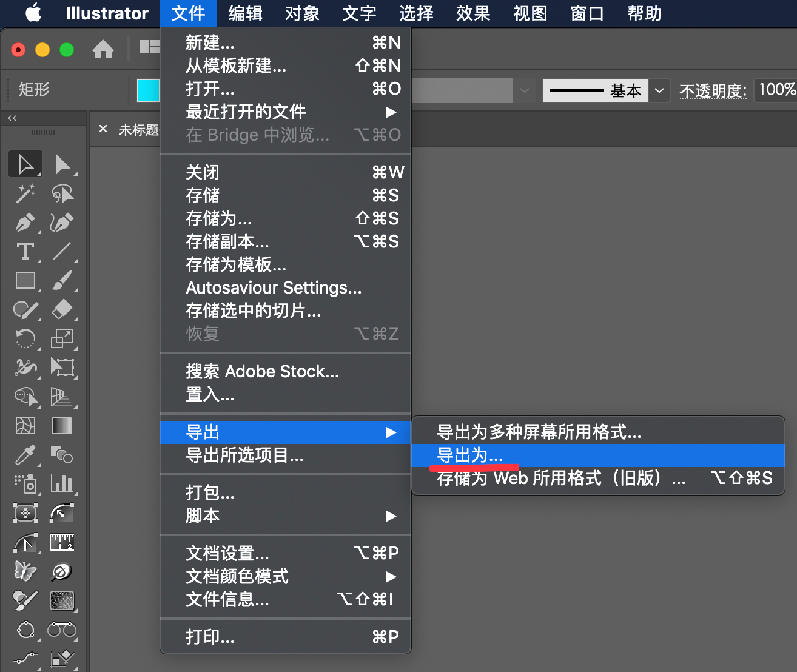
Task: Select the Shape Builder tool
Action: [x=25, y=397]
